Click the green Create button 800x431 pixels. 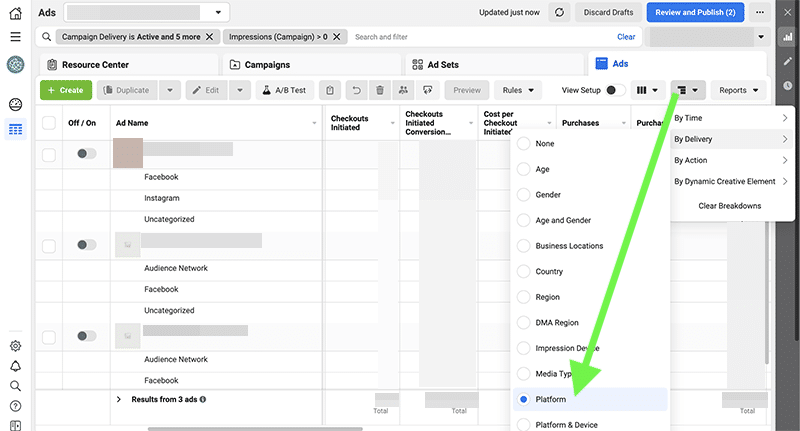pyautogui.click(x=65, y=90)
